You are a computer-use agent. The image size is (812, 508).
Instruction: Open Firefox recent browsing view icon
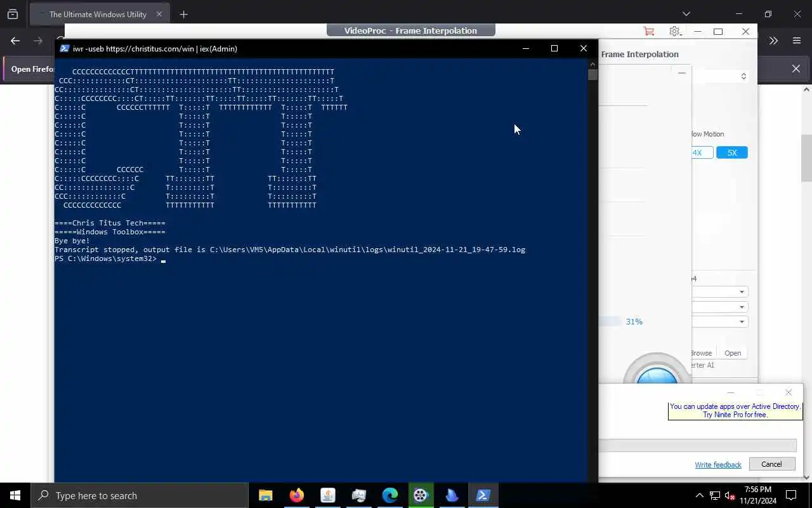(x=13, y=14)
